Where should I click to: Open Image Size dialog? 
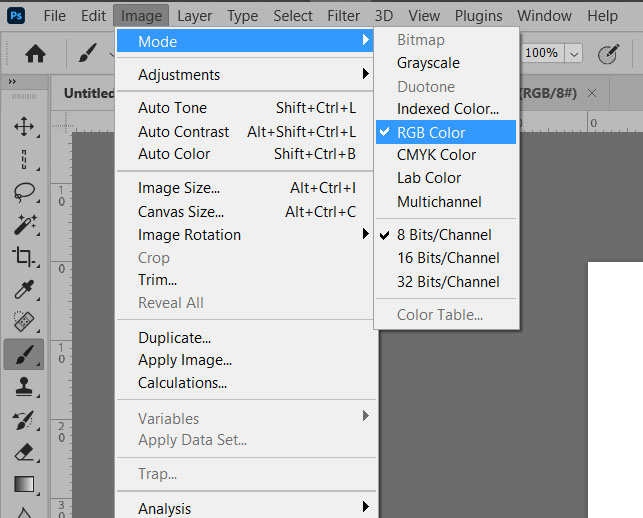pos(245,188)
